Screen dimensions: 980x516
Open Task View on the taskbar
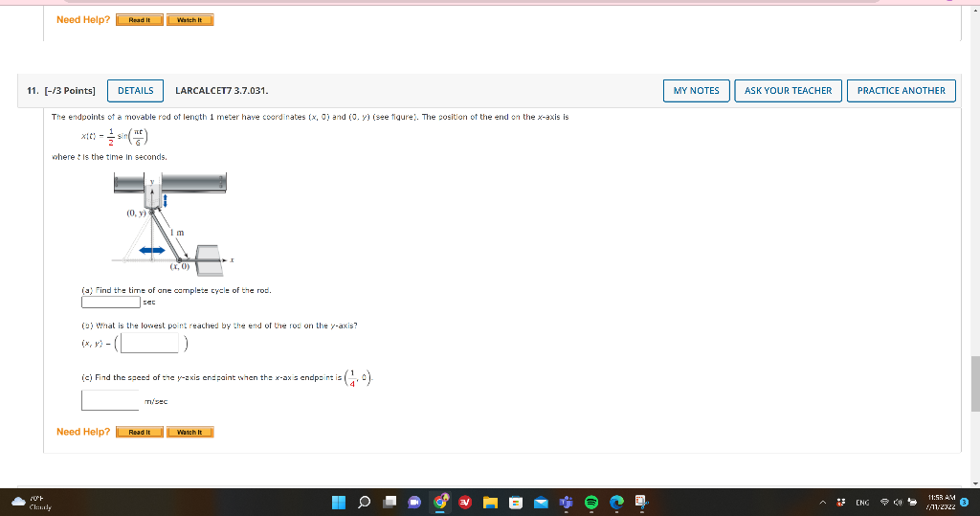(x=390, y=503)
